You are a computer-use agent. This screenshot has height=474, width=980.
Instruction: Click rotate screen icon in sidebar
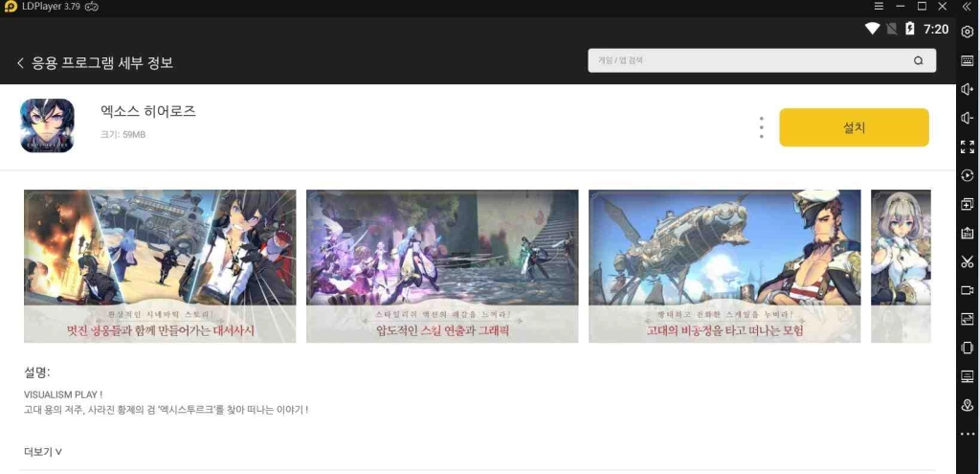click(x=967, y=348)
